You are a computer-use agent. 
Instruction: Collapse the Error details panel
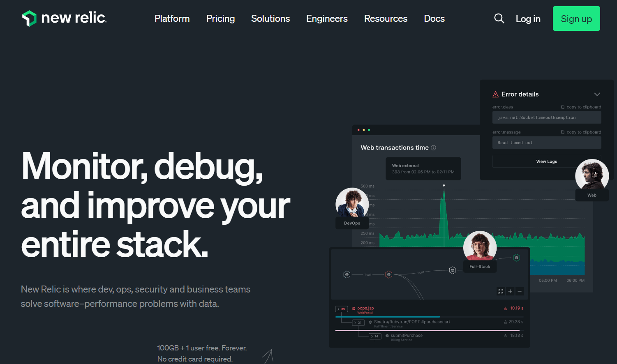597,94
